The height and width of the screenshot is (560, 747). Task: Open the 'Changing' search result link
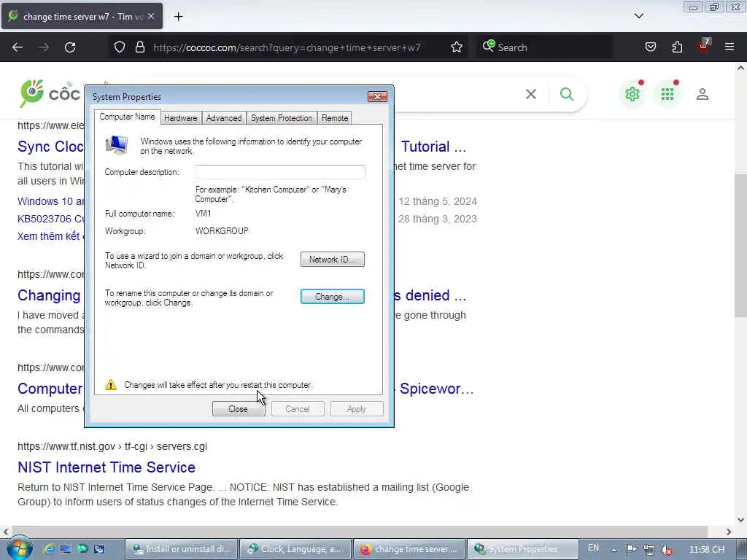(49, 295)
